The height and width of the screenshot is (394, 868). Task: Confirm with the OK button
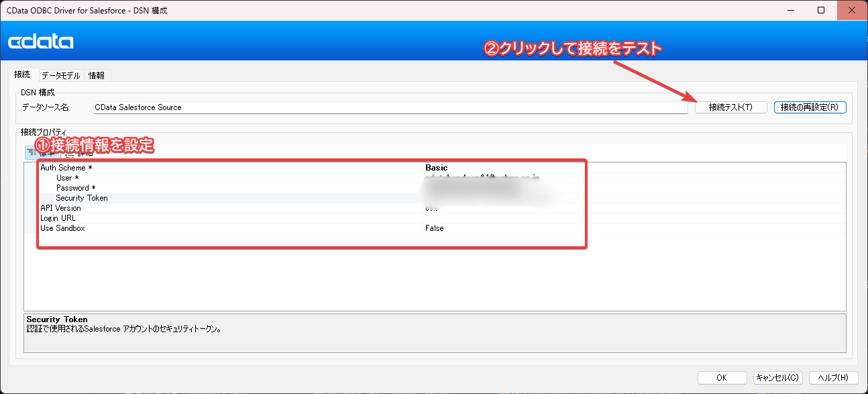pos(722,378)
